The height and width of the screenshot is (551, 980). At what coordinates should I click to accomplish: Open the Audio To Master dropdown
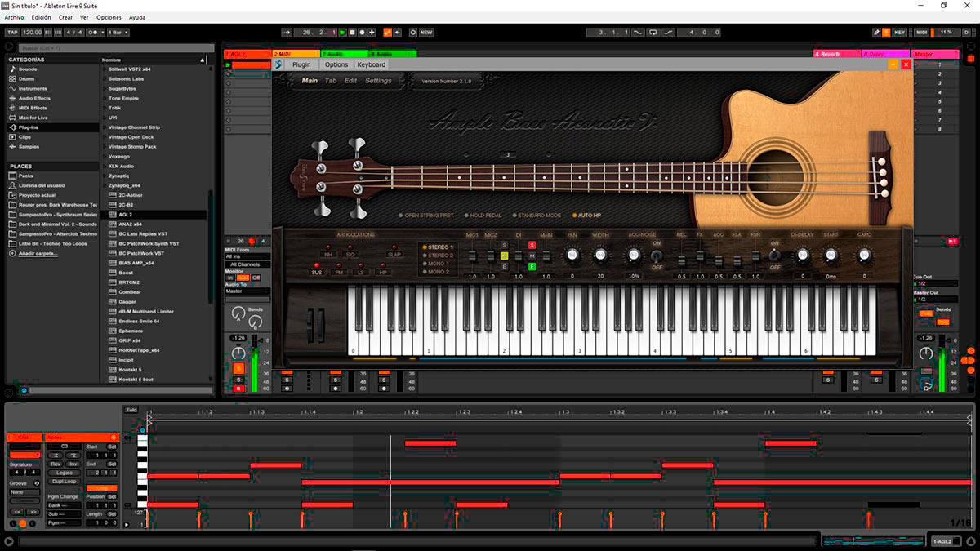point(247,291)
